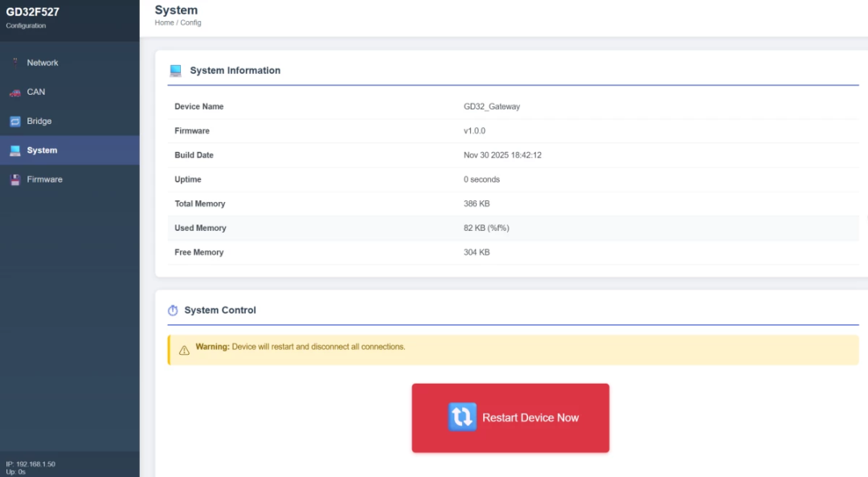Open the Bridge settings page
This screenshot has width=868, height=477.
pos(39,121)
